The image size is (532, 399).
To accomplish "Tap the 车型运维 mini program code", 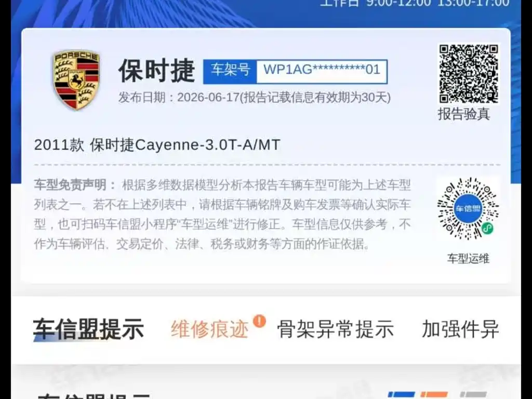I will (468, 208).
